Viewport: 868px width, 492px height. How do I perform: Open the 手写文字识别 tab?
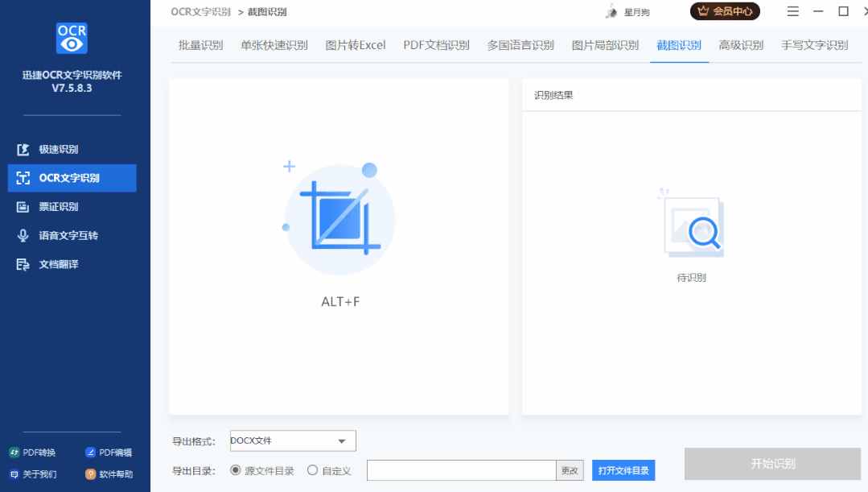pos(816,45)
